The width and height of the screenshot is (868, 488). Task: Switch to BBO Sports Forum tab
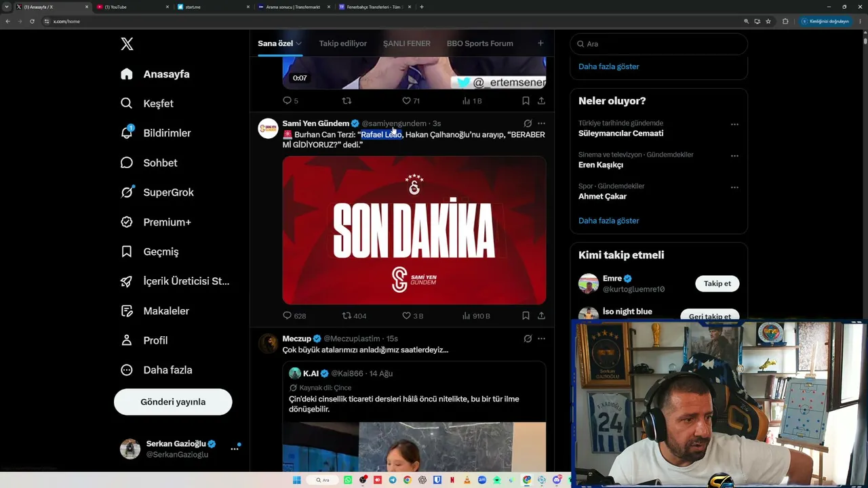tap(480, 43)
